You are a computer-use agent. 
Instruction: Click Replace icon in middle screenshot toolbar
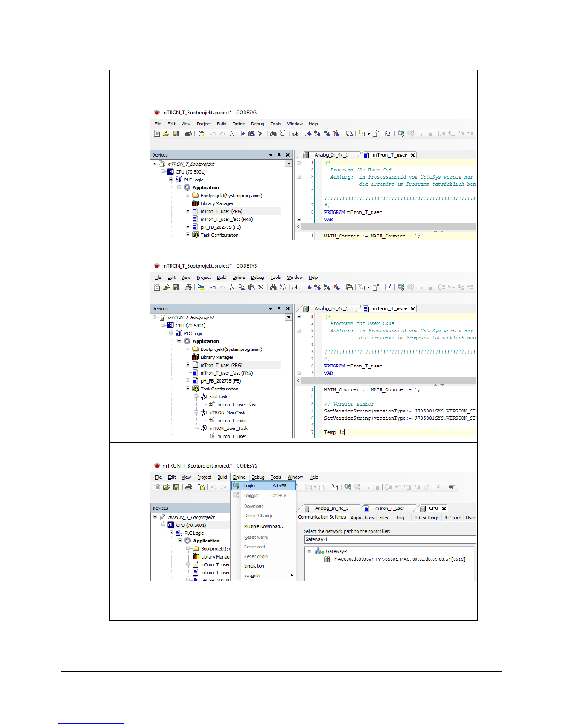[x=283, y=287]
